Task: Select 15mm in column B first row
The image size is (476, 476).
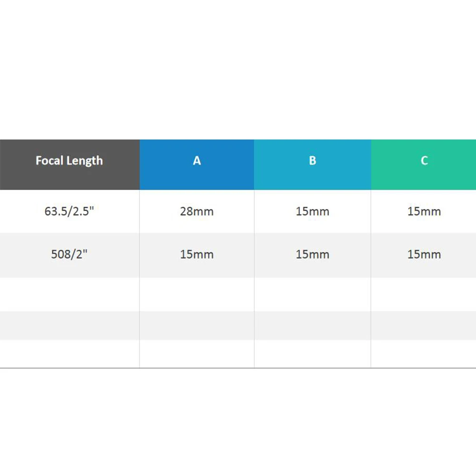Action: (312, 211)
